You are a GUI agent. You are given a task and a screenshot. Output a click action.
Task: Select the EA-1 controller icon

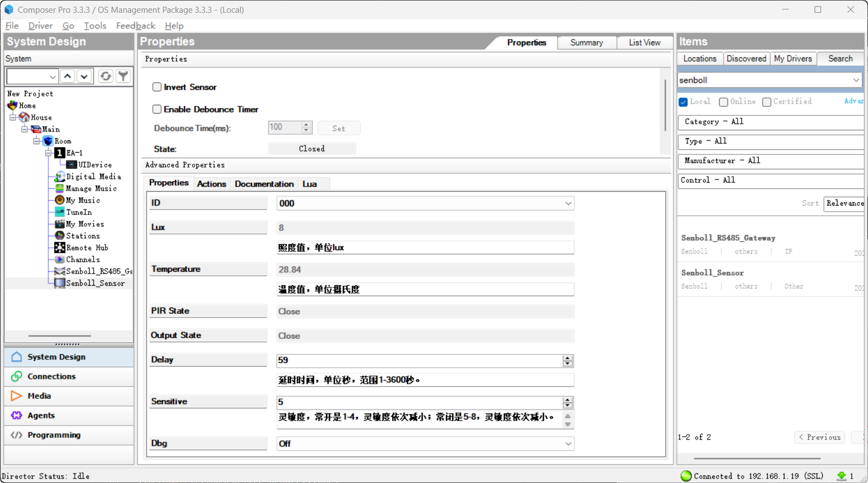click(x=60, y=153)
